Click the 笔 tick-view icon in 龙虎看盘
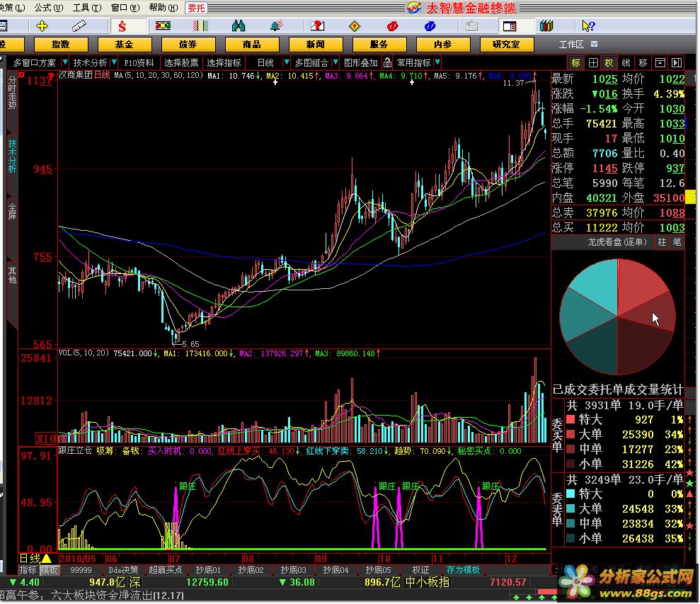The height and width of the screenshot is (604, 700). click(x=677, y=242)
